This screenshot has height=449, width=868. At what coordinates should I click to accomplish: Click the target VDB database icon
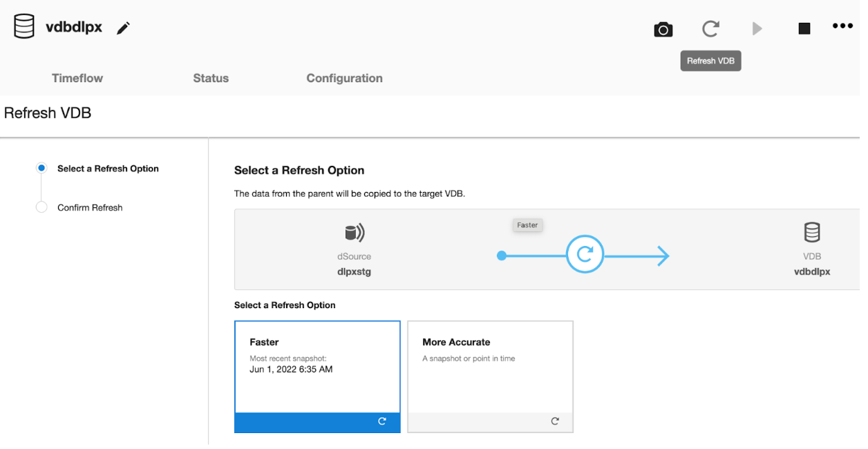coord(812,232)
